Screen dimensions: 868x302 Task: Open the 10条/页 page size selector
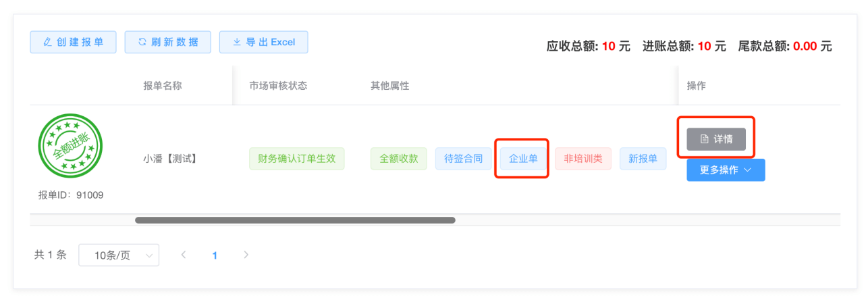[119, 255]
